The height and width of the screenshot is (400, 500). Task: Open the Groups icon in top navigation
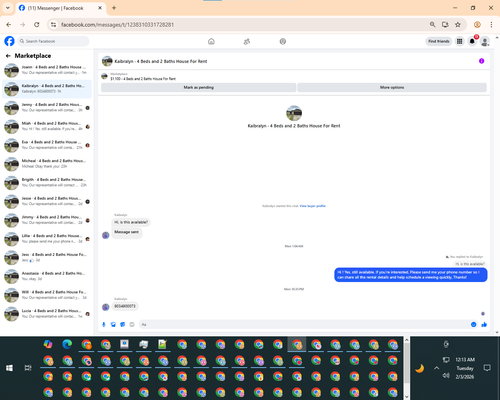[283, 41]
